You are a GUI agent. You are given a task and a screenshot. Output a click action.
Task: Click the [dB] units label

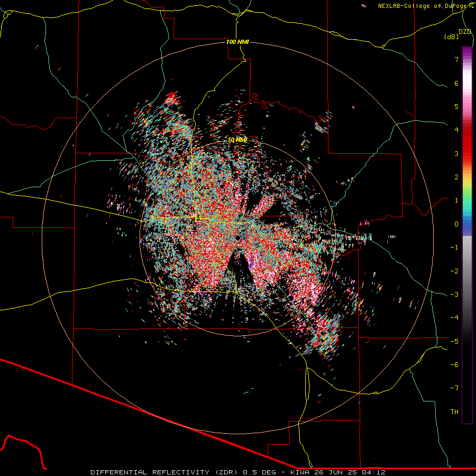(x=452, y=36)
